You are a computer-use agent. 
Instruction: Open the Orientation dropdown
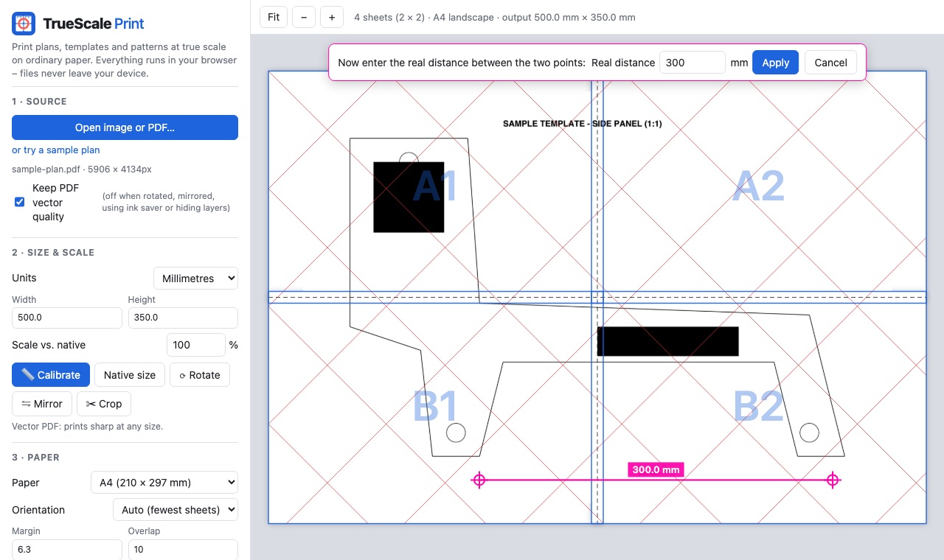(176, 510)
